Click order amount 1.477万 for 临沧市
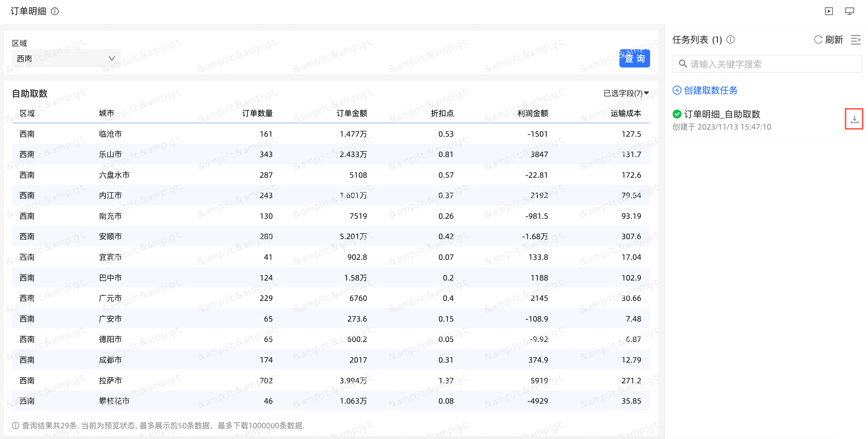868x439 pixels. point(353,134)
